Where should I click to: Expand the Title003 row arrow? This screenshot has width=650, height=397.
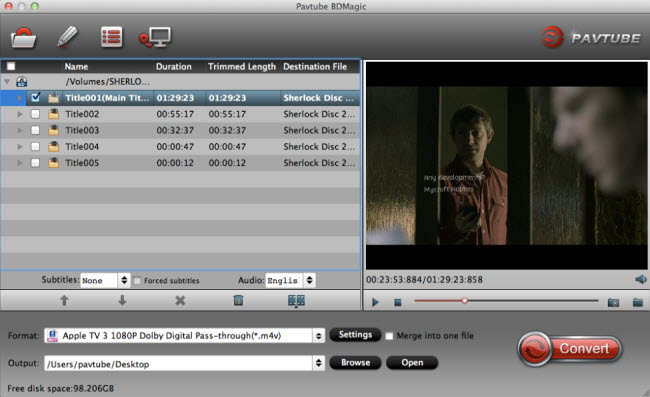pyautogui.click(x=19, y=131)
